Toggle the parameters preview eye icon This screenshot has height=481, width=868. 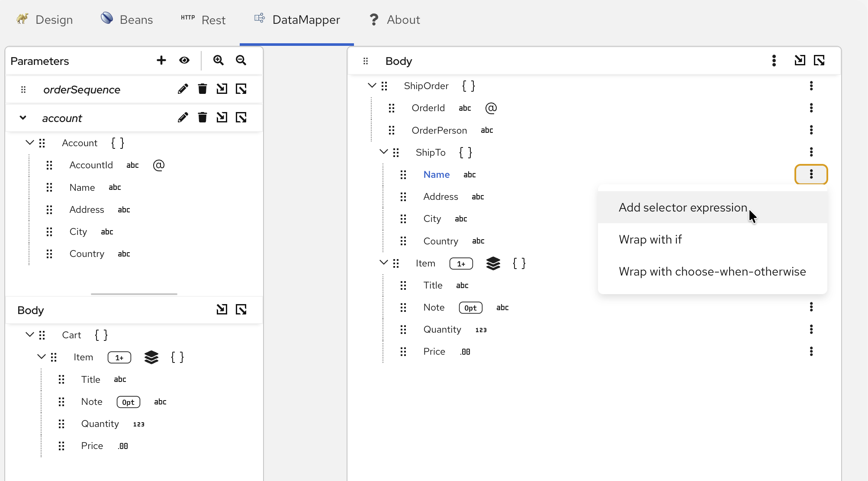click(184, 60)
